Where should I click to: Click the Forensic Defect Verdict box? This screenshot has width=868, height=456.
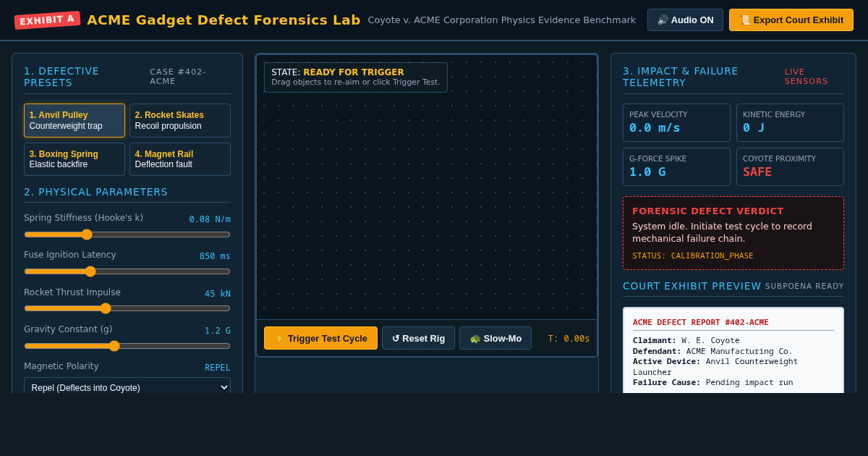(x=733, y=233)
